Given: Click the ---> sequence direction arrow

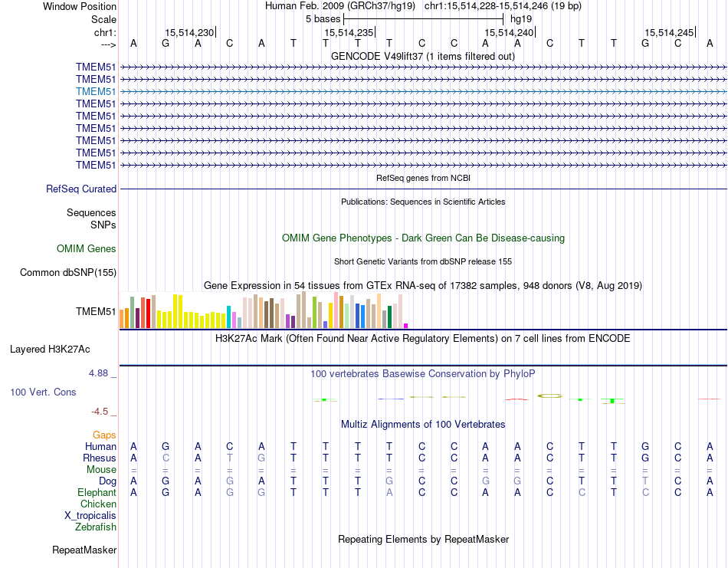Looking at the screenshot, I should 108,44.
